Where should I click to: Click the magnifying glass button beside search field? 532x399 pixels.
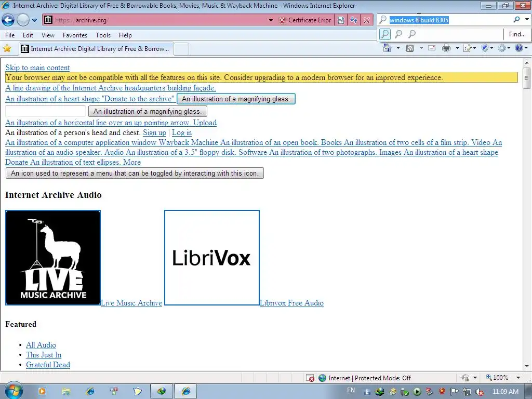tap(148, 111)
